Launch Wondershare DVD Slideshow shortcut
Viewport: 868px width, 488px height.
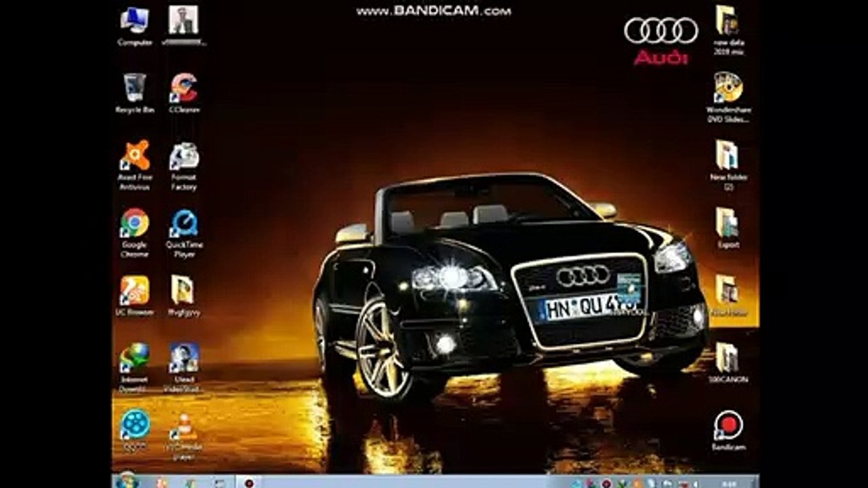tap(728, 98)
